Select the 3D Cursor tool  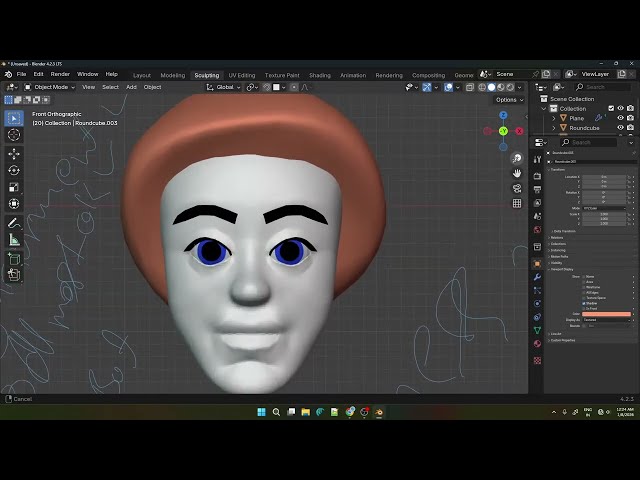(14, 135)
